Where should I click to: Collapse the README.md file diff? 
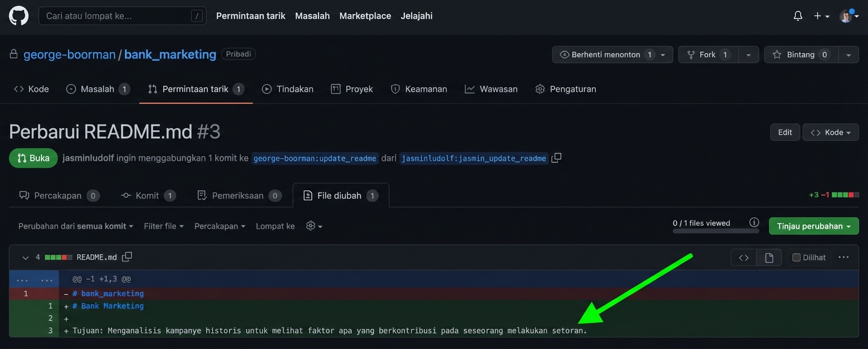click(25, 257)
